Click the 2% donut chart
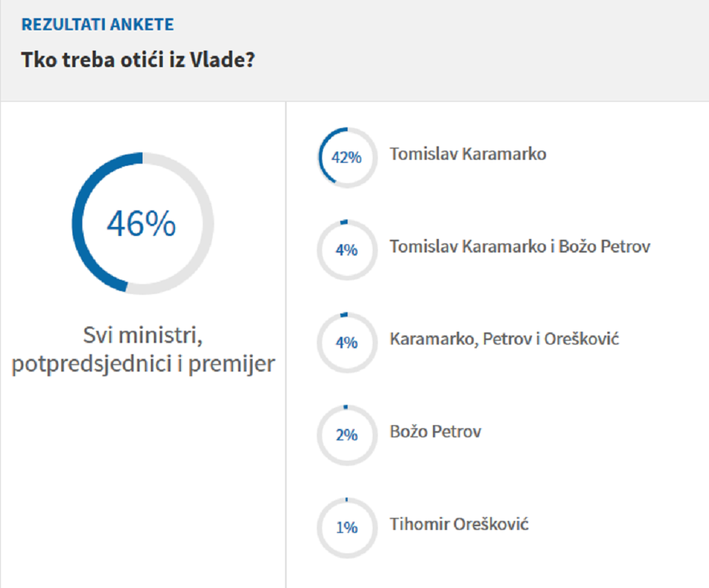Image resolution: width=709 pixels, height=588 pixels. pyautogui.click(x=346, y=436)
